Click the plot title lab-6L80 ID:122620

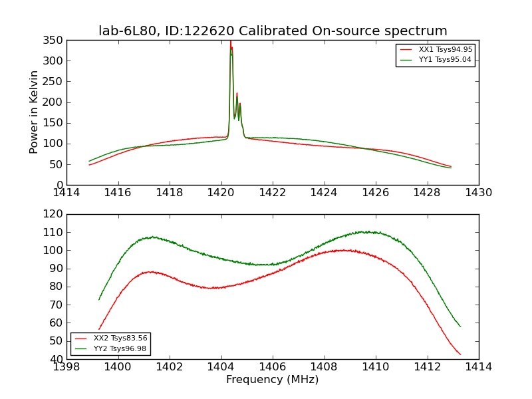coord(273,31)
